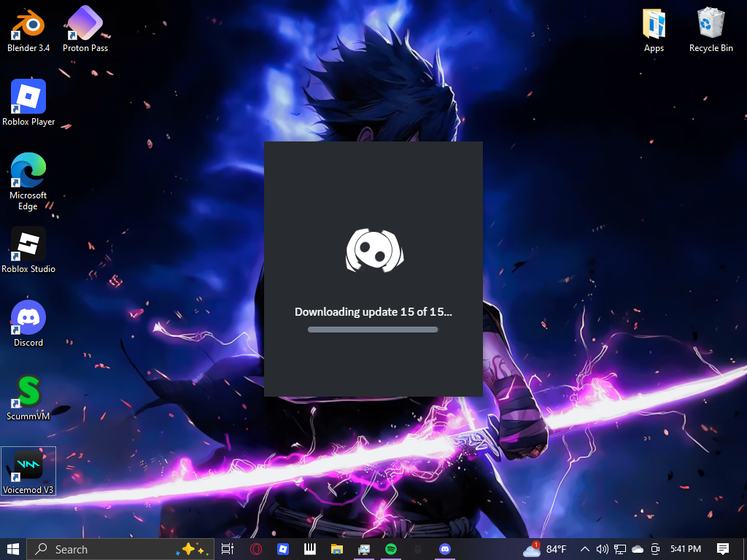
Task: Select the Apps folder on desktop
Action: coord(654,29)
